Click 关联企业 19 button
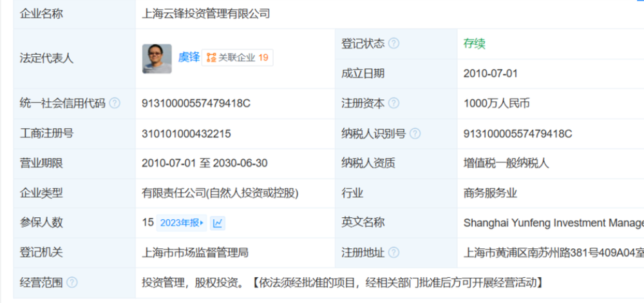Screen dimensions: 644x303 click(237, 57)
